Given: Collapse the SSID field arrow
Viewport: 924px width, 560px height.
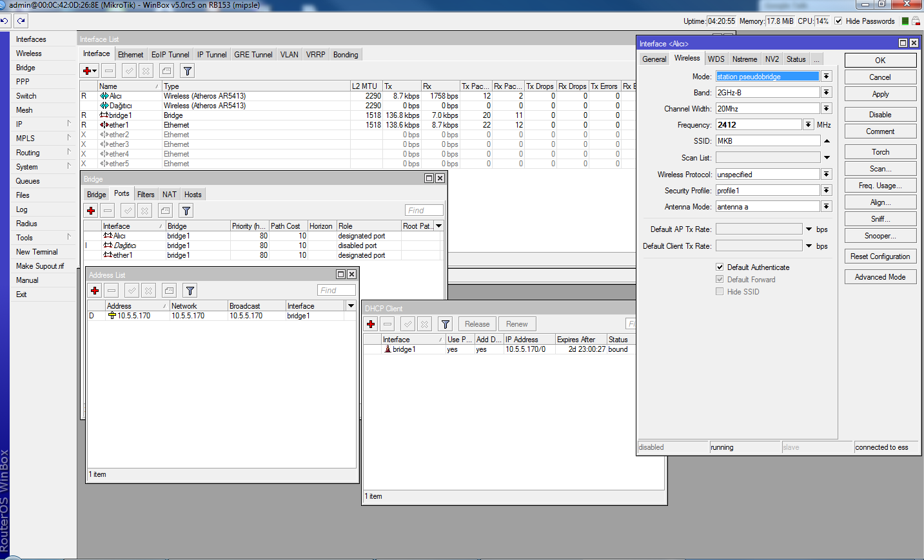Looking at the screenshot, I should click(827, 140).
